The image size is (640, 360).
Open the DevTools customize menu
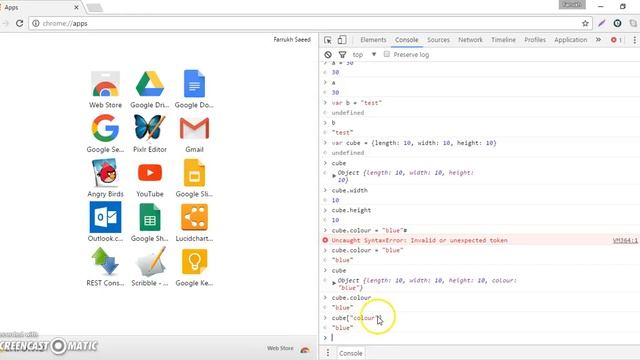point(634,40)
